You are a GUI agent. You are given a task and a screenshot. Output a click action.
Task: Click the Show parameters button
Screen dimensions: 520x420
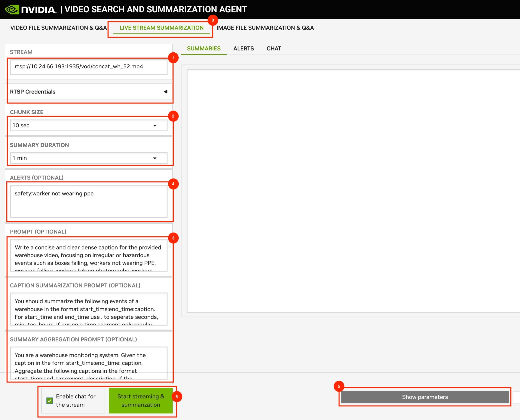425,397
